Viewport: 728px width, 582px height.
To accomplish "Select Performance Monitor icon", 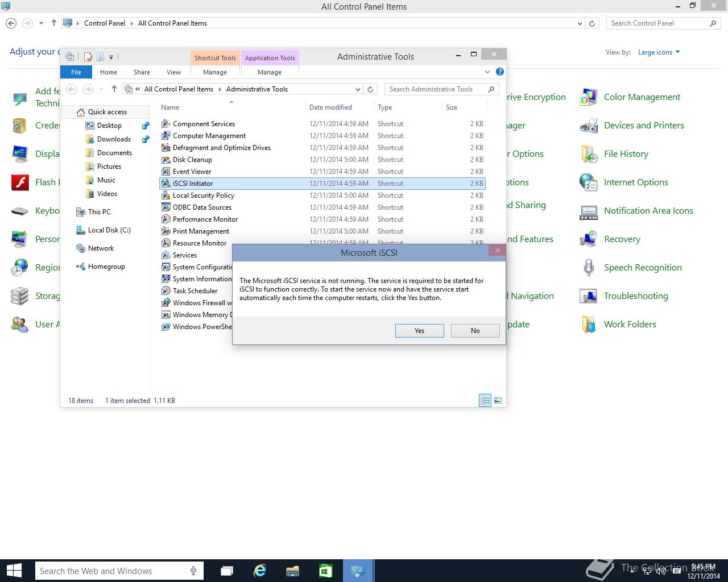I will 166,219.
